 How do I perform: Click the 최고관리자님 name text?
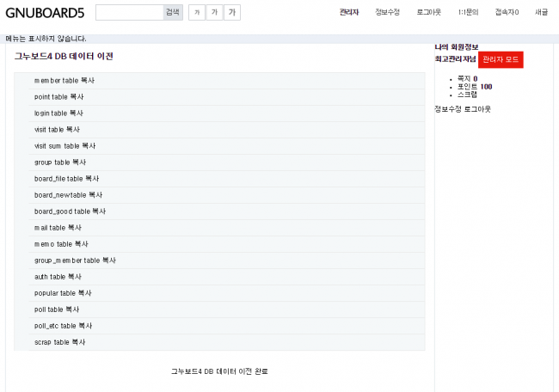tap(455, 59)
